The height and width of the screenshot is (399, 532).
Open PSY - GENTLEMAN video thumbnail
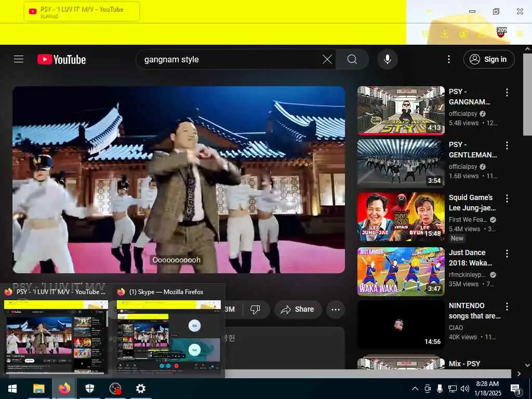coord(401,163)
